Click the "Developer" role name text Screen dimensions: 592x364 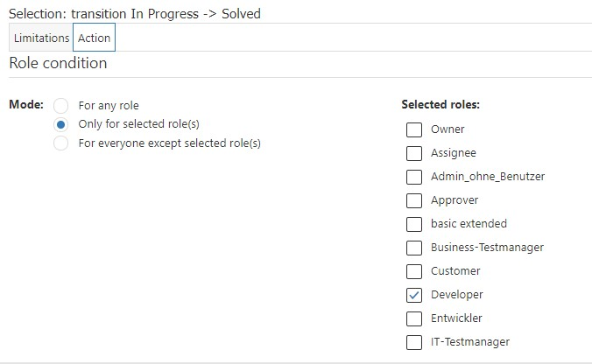click(456, 295)
